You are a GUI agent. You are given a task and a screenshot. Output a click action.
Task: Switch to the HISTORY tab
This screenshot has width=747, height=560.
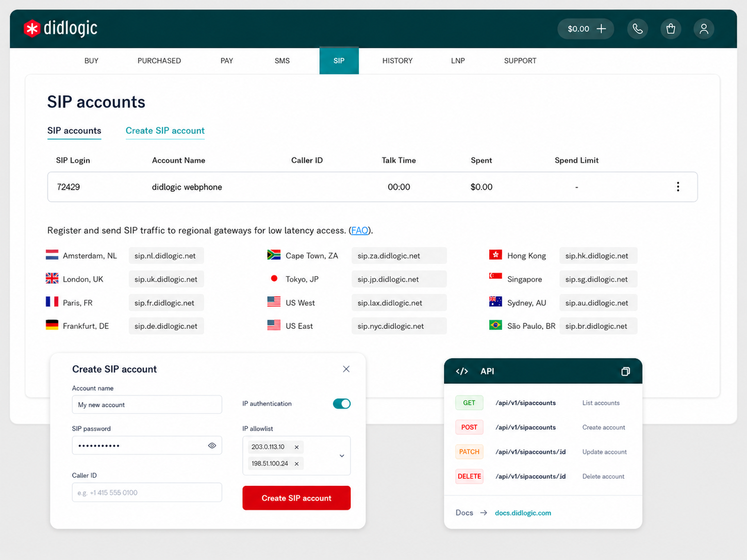[397, 61]
